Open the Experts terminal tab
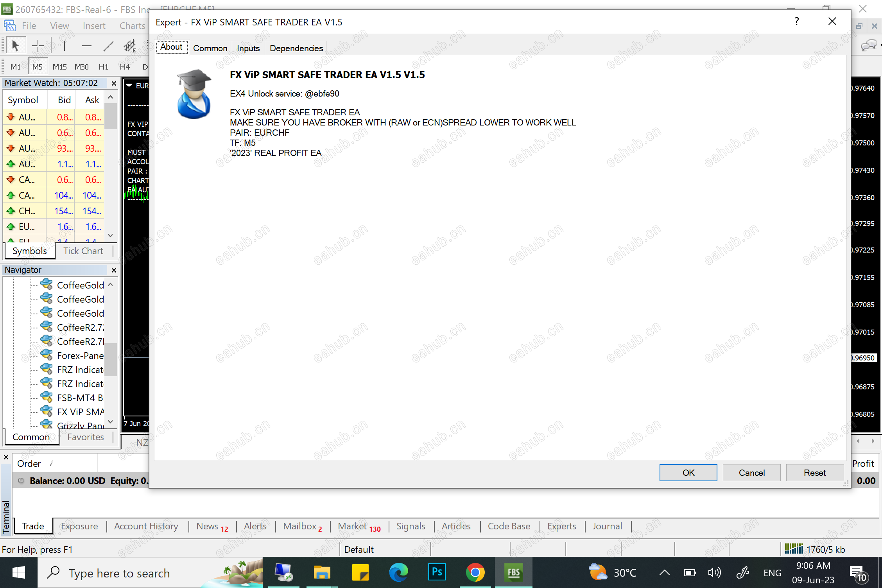 coord(562,526)
